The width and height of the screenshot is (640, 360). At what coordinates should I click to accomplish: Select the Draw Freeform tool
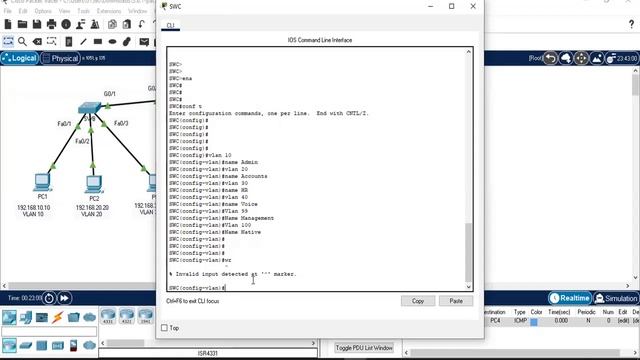127,42
